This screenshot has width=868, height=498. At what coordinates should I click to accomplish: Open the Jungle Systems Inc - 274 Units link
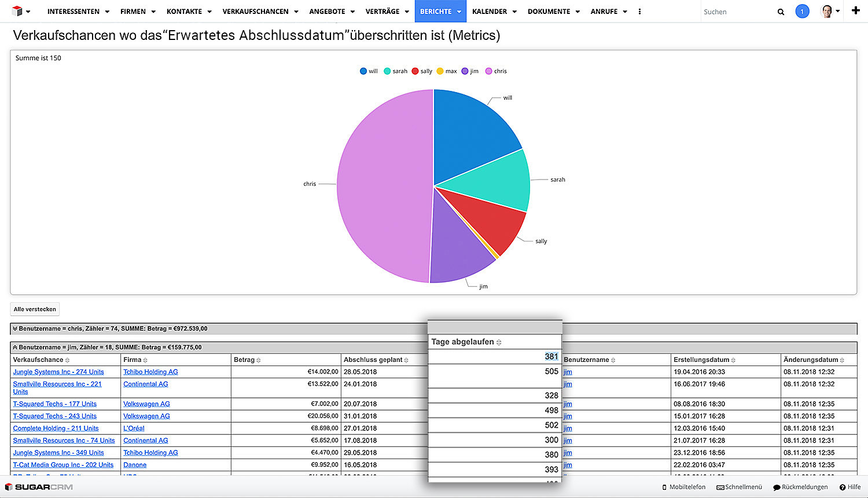point(58,372)
